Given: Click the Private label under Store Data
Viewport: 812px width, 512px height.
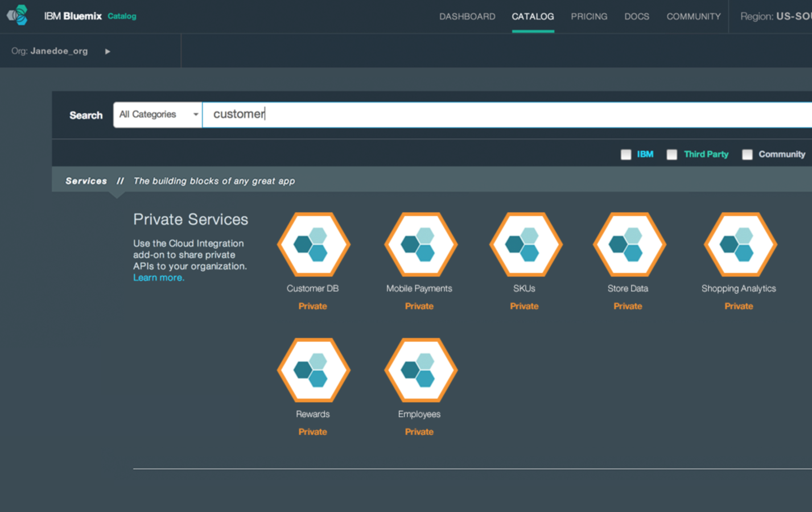Looking at the screenshot, I should click(628, 306).
